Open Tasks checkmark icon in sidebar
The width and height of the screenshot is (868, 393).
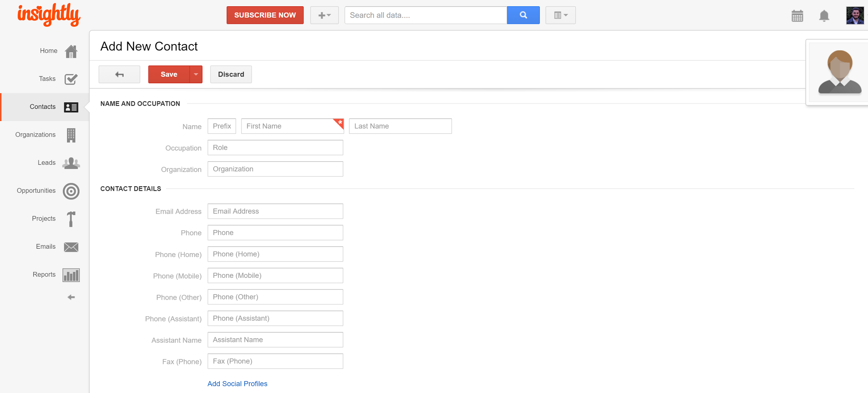71,79
